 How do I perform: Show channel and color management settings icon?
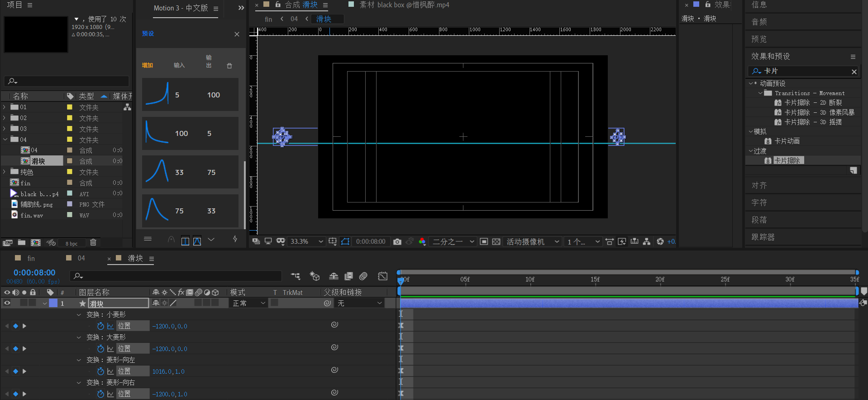422,241
